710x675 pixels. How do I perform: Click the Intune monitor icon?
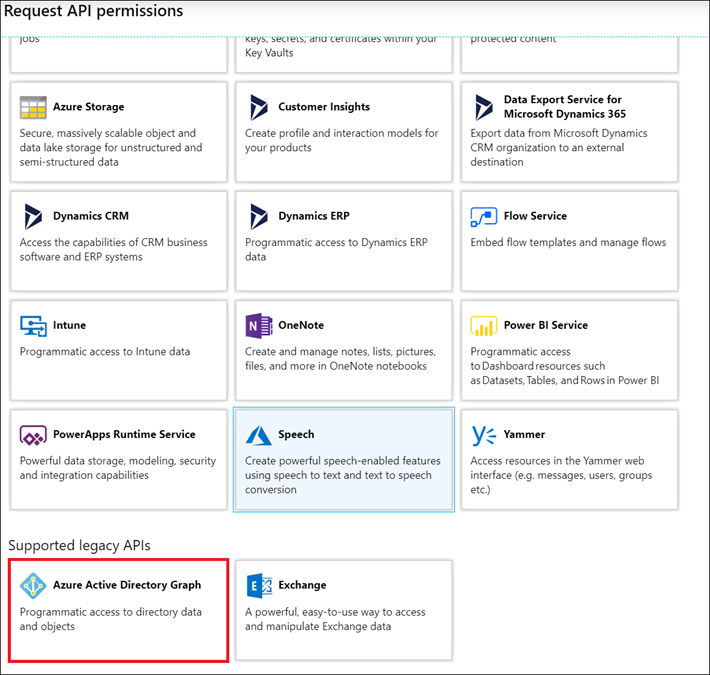pos(33,326)
